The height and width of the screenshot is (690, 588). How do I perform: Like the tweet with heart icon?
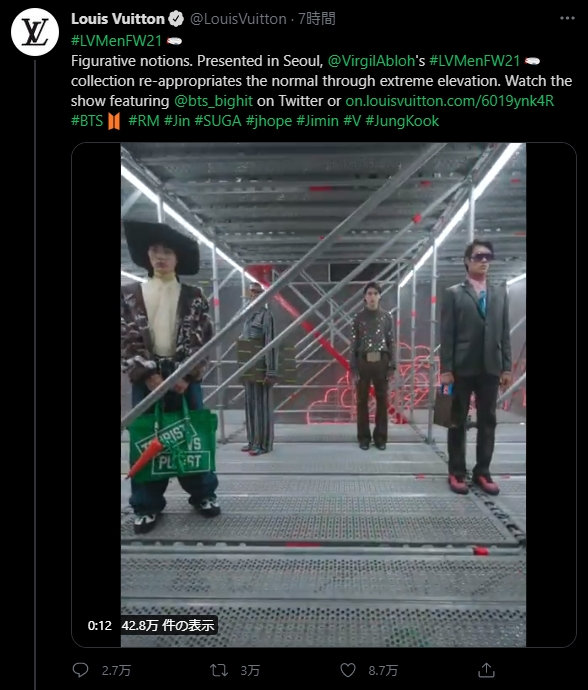(348, 670)
